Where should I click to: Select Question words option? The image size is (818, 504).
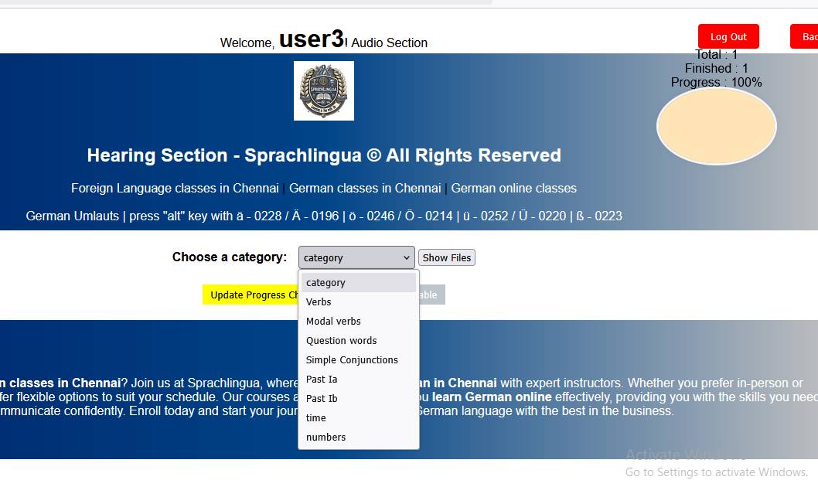tap(359, 340)
